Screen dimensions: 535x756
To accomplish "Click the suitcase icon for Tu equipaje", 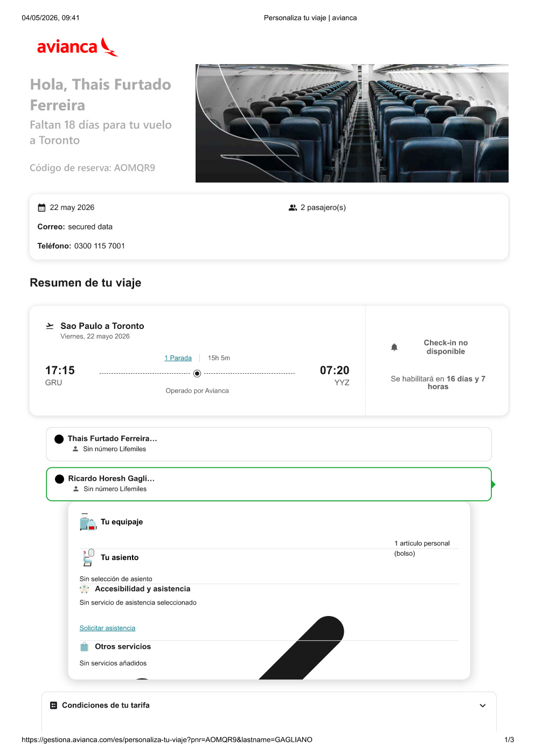I will (88, 522).
